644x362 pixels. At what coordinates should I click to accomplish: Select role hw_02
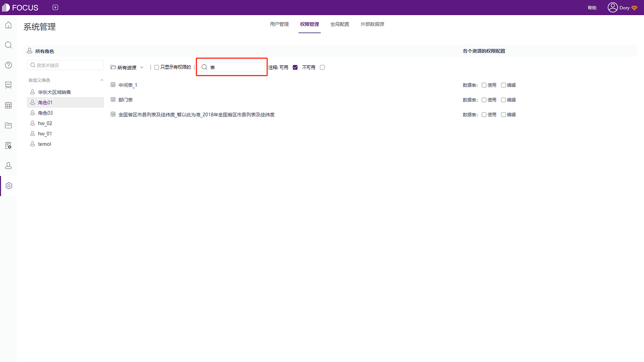coord(65,123)
